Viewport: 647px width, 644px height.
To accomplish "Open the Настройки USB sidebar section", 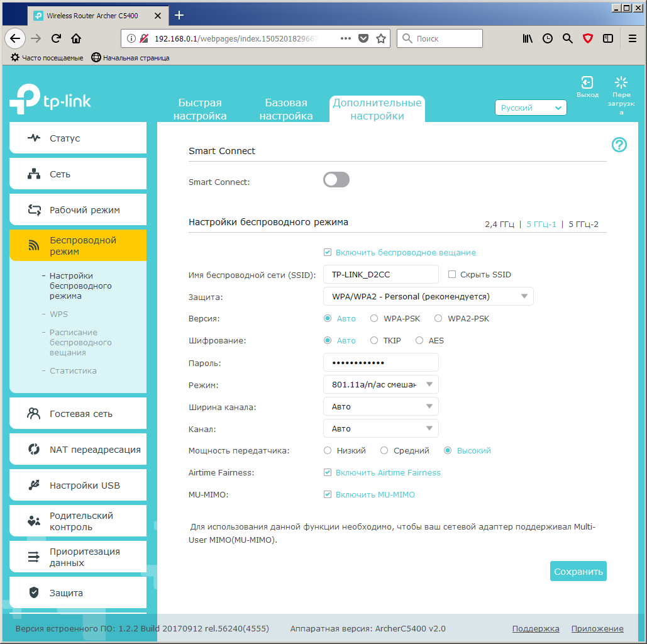I will click(78, 486).
